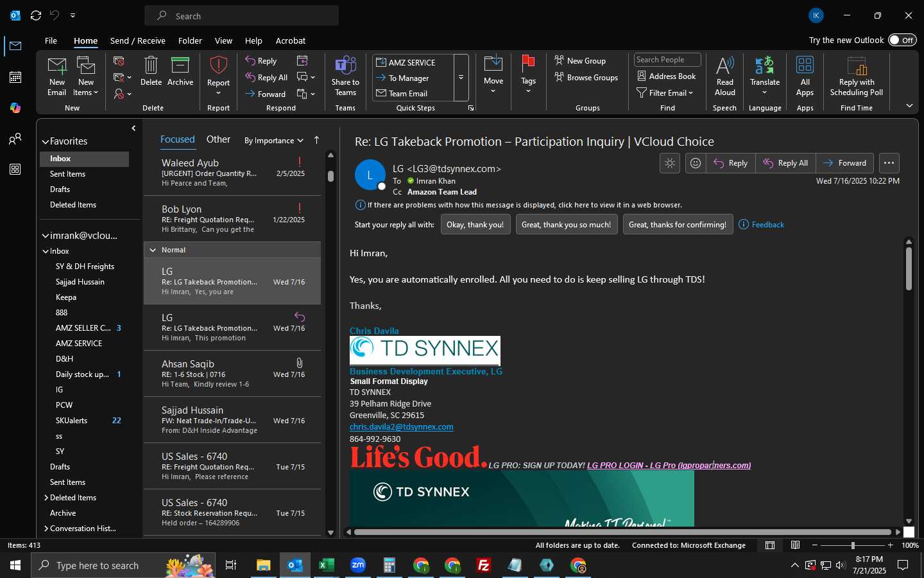
Task: Click Reply All in the message header
Action: pyautogui.click(x=785, y=163)
